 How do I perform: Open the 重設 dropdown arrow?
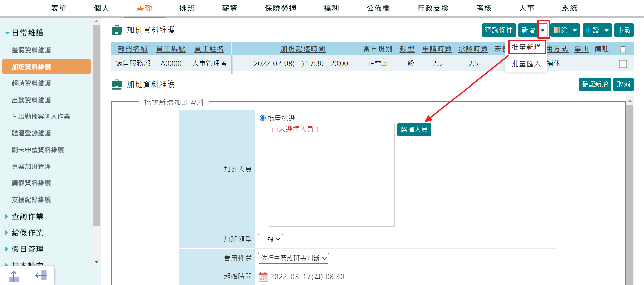[x=606, y=30]
